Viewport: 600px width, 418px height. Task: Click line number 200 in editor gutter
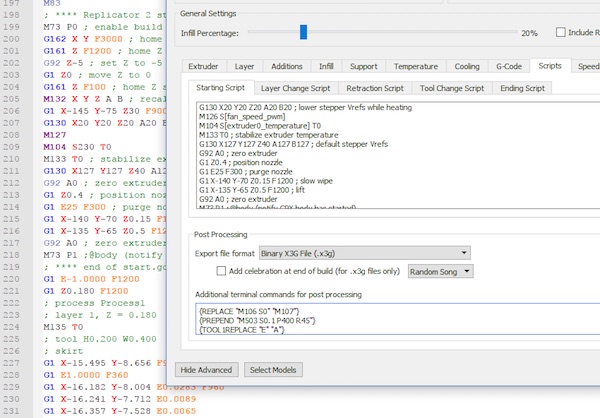pos(11,39)
